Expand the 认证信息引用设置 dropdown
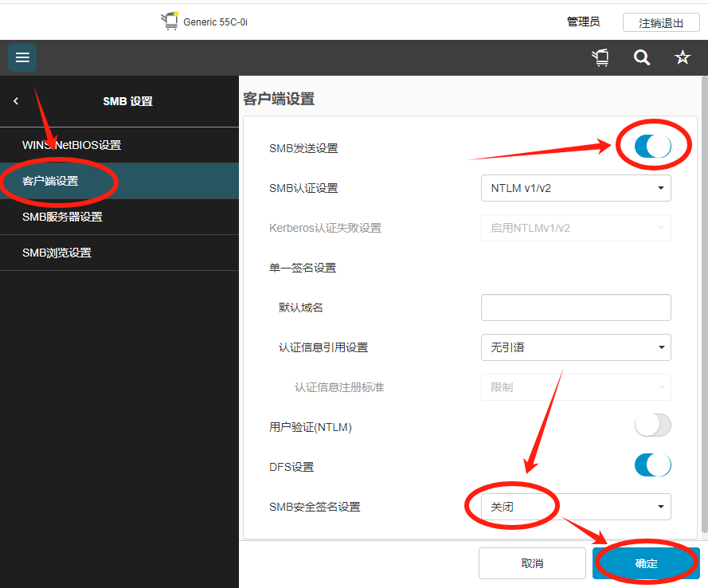 click(x=576, y=347)
